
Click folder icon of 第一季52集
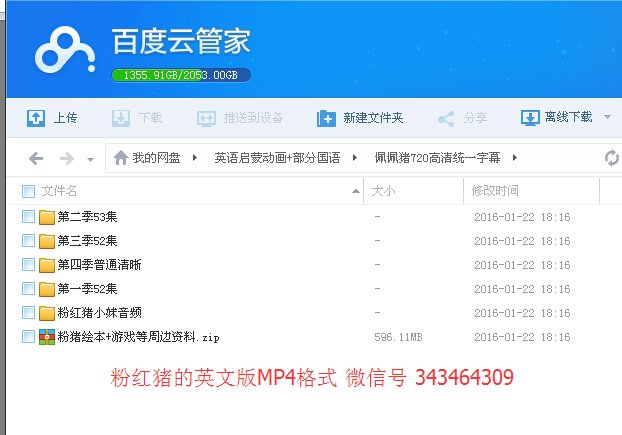click(x=47, y=289)
